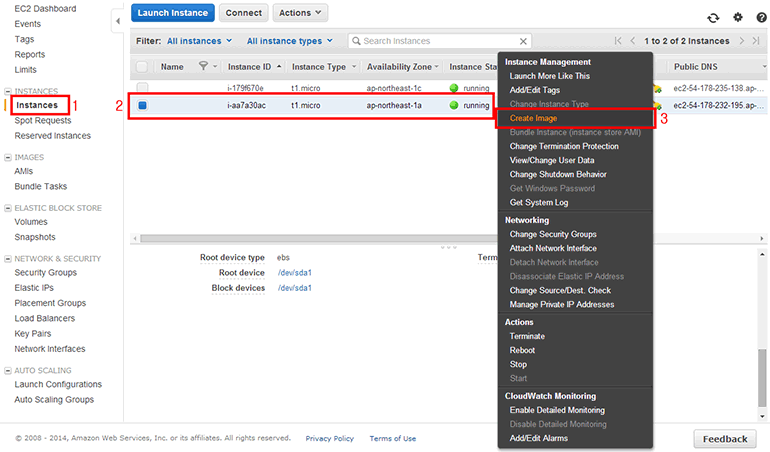Click the Launch Instance button

point(173,13)
